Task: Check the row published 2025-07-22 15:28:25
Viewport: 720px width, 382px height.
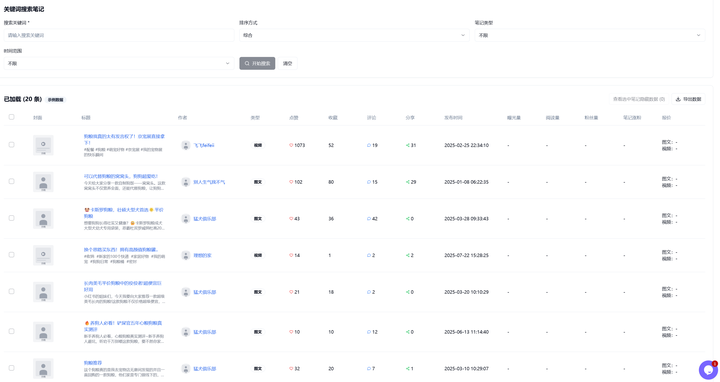Action: (x=11, y=255)
